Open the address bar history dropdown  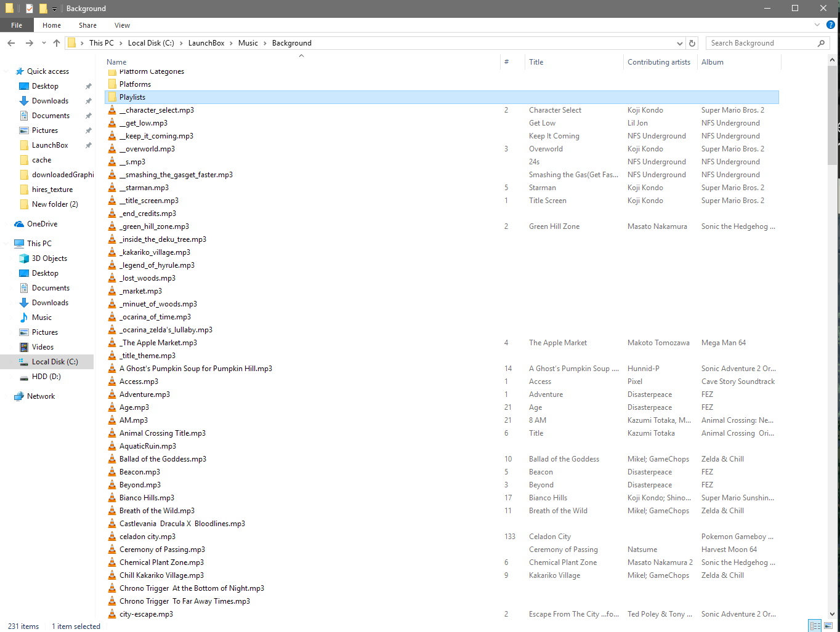(x=680, y=43)
